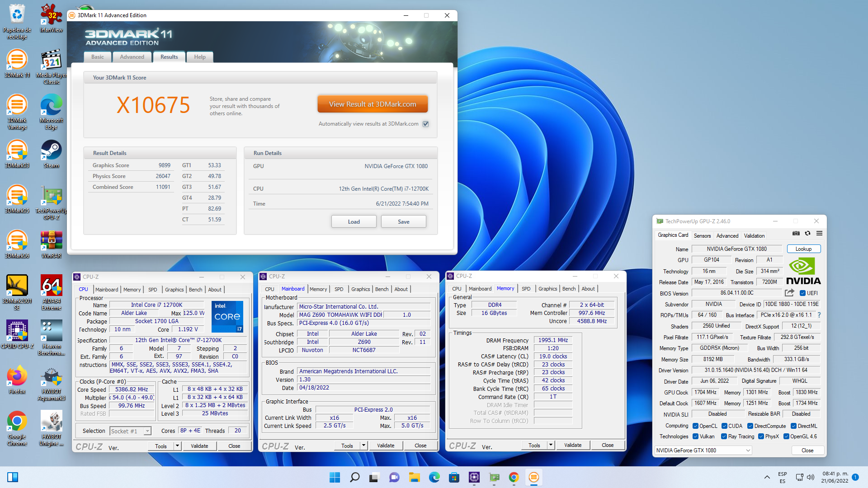Switch to Advanced tab in 3DMark 11
The height and width of the screenshot is (488, 868).
tap(132, 57)
